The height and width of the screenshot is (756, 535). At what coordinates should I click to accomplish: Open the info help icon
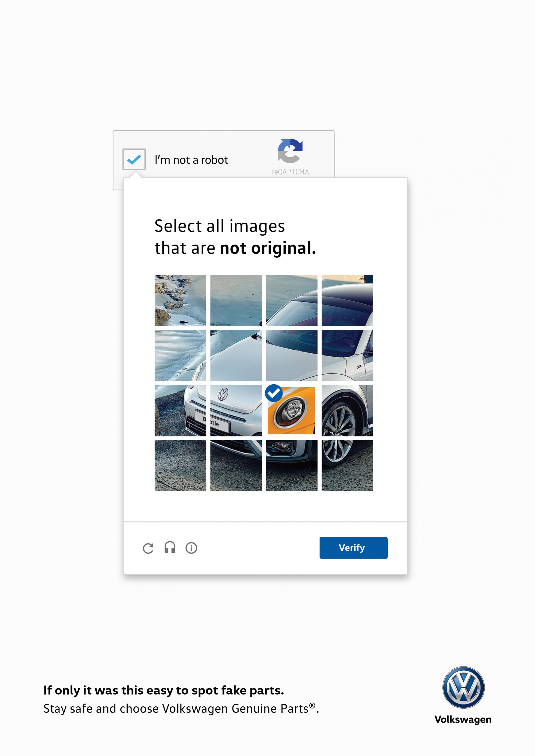(191, 548)
